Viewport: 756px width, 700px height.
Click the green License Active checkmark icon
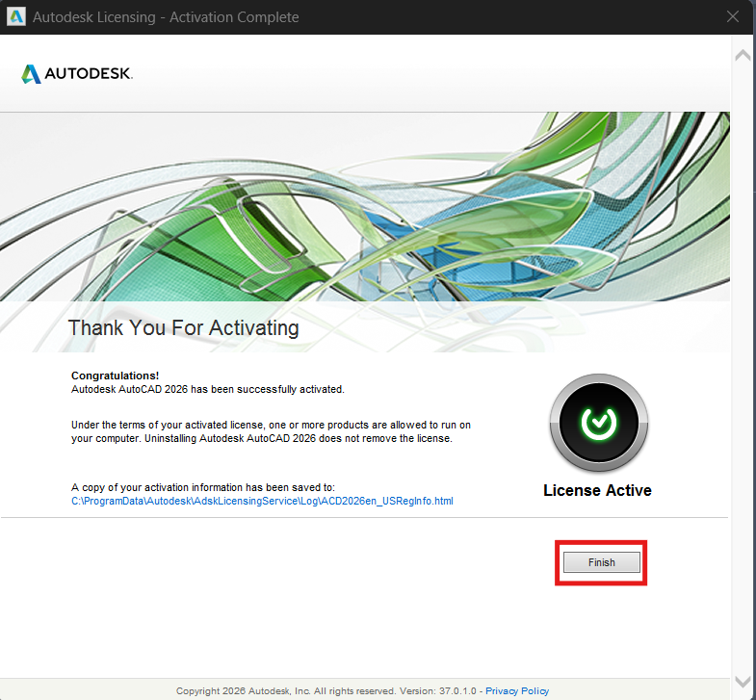tap(599, 423)
